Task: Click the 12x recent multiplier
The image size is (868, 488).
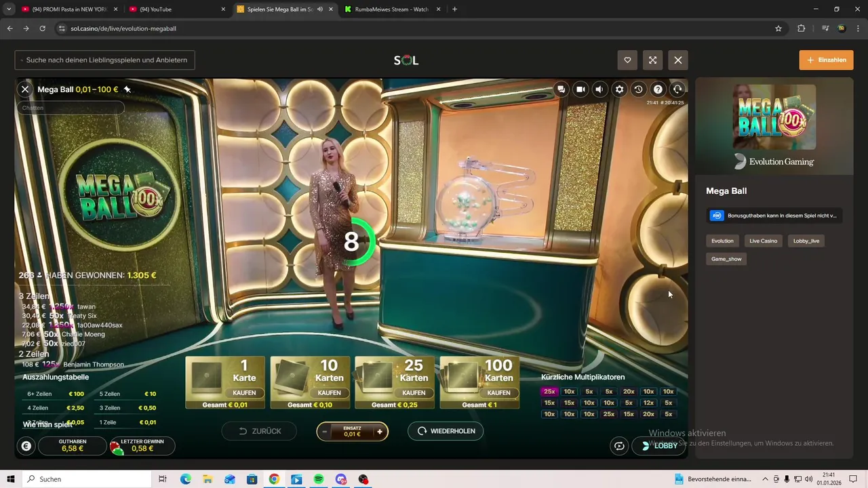Action: point(648,403)
